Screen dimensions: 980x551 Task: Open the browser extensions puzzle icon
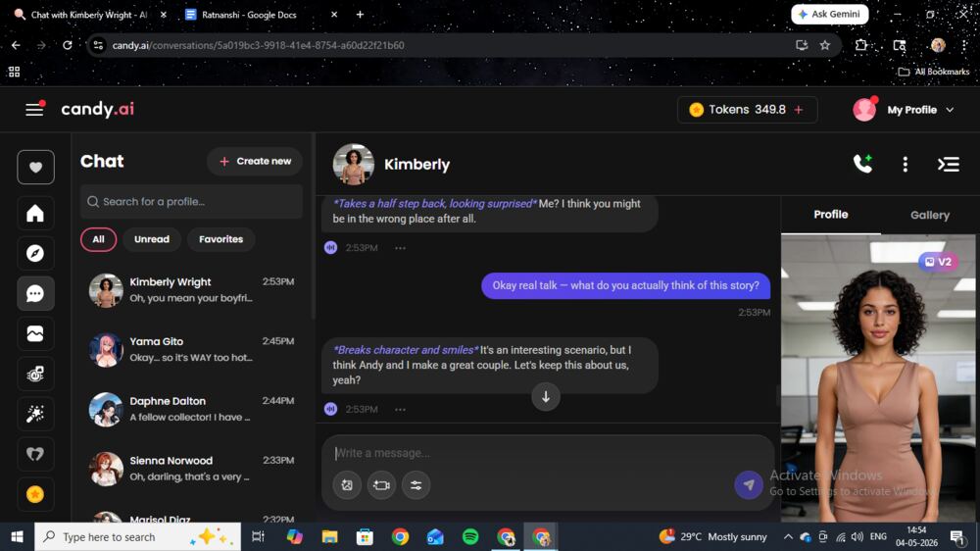pyautogui.click(x=861, y=45)
